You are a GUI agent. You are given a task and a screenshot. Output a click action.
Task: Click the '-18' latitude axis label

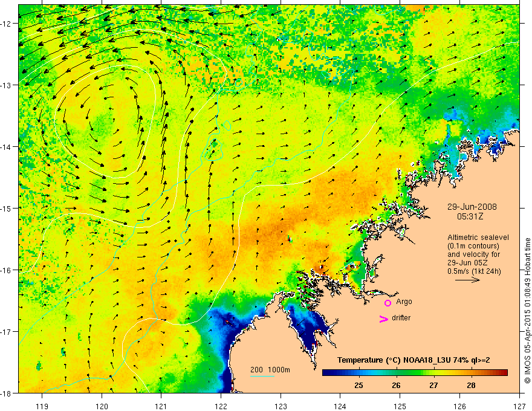tap(6, 393)
